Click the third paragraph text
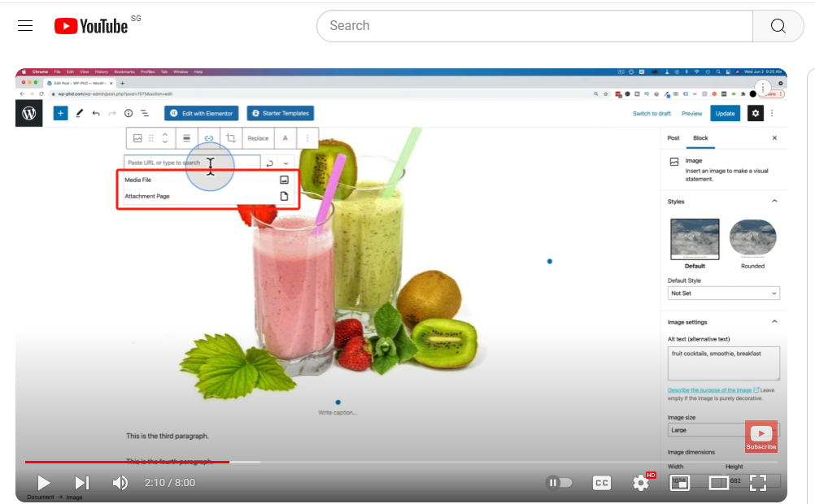Viewport: 815px width, 504px height. tap(168, 436)
